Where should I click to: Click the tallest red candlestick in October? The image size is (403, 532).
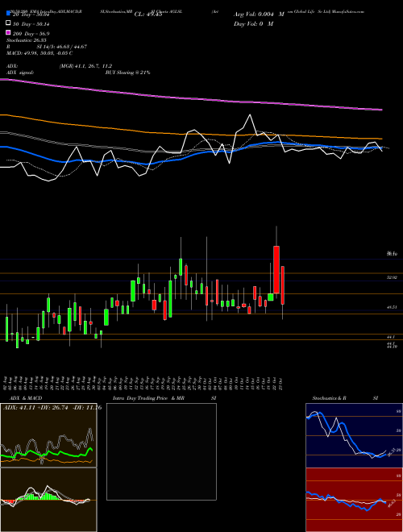point(276,269)
